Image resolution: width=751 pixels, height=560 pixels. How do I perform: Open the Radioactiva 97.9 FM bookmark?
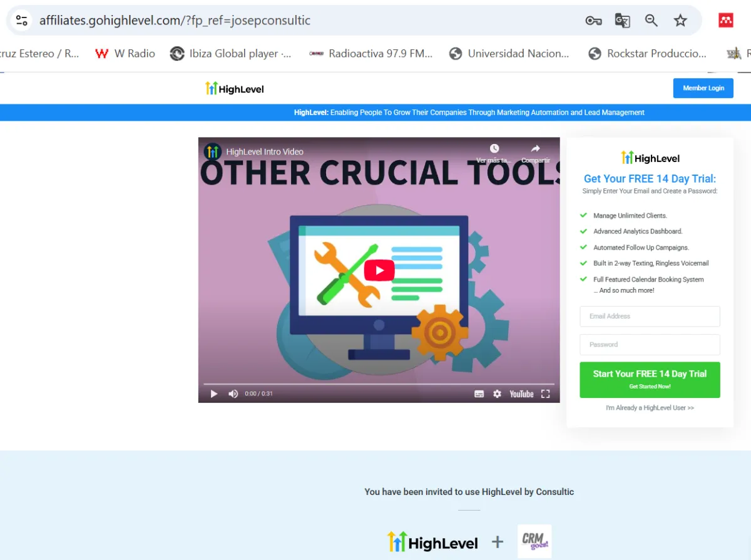click(x=371, y=54)
